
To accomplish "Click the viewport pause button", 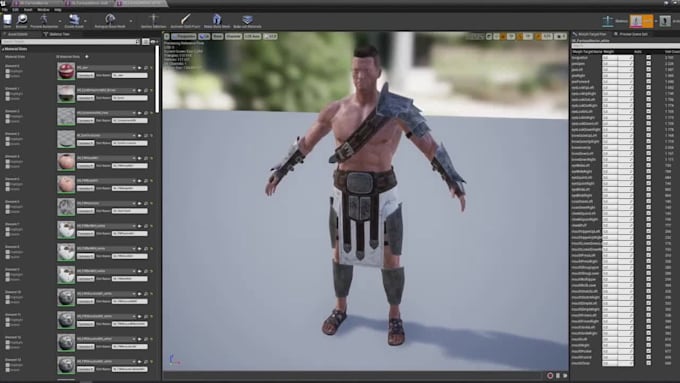I will tap(558, 376).
